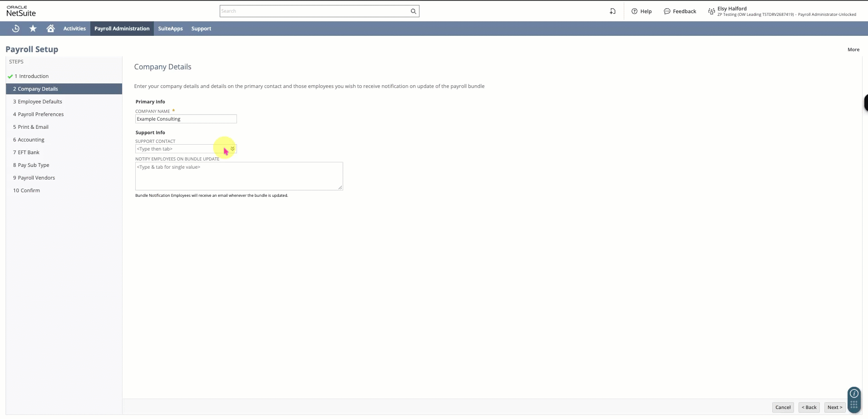This screenshot has height=419, width=868.
Task: Go to Home via house icon
Action: 50,29
